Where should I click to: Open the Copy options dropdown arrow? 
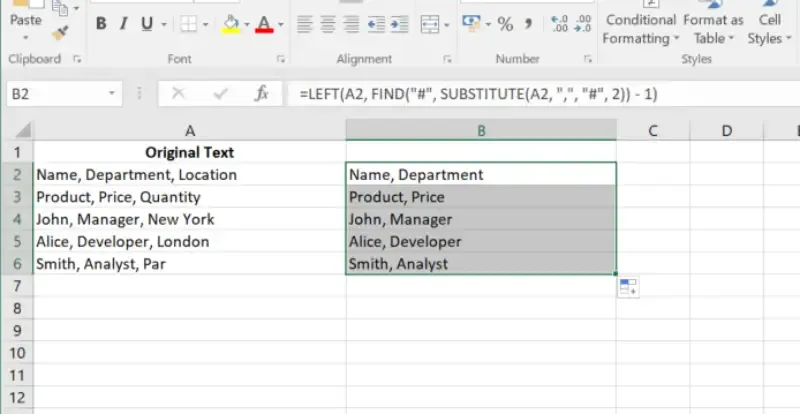(77, 8)
